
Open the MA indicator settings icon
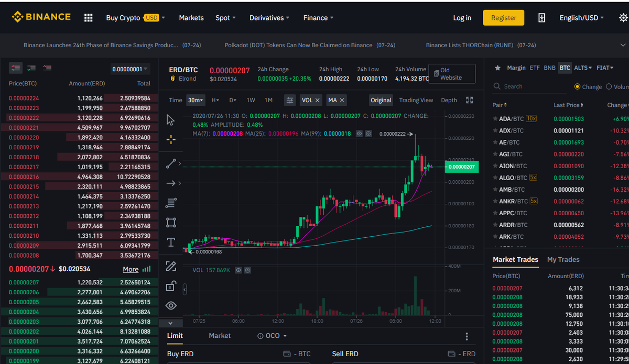pyautogui.click(x=368, y=134)
